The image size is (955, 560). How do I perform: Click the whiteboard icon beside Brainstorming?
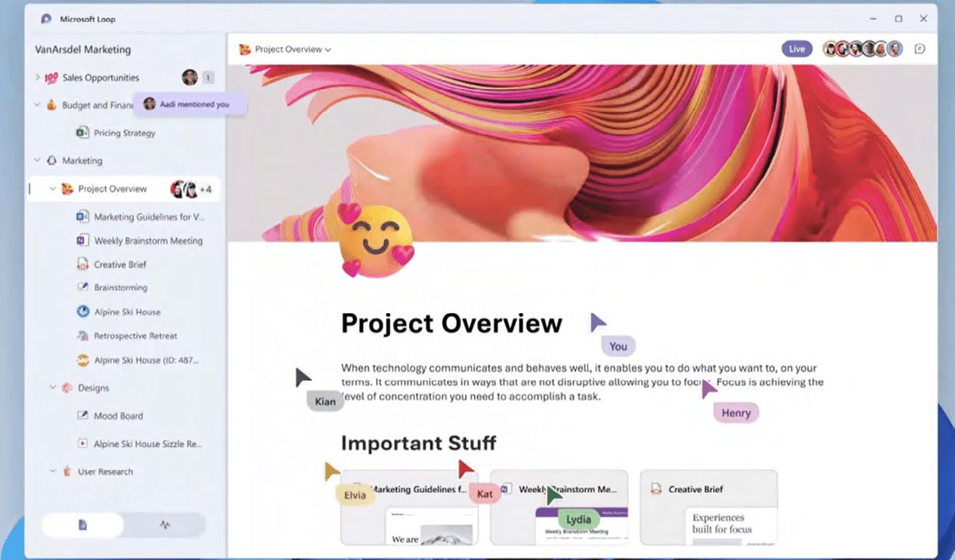pyautogui.click(x=82, y=287)
